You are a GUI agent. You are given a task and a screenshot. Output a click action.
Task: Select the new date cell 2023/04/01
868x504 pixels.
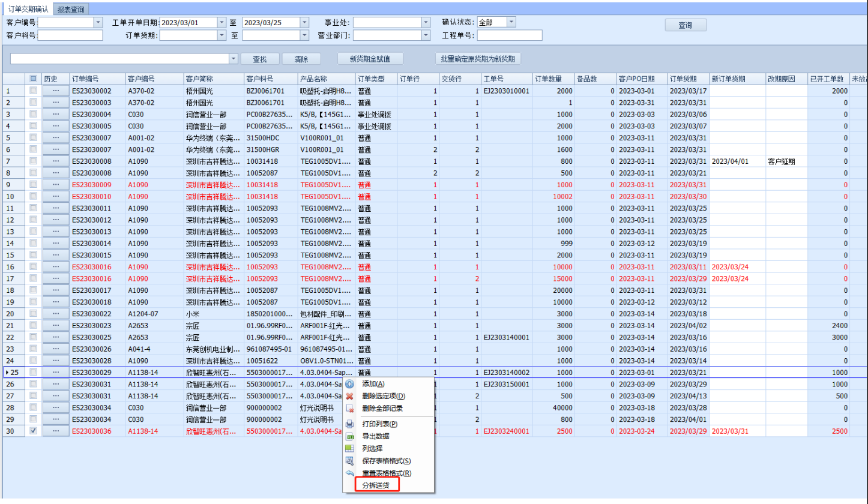737,161
